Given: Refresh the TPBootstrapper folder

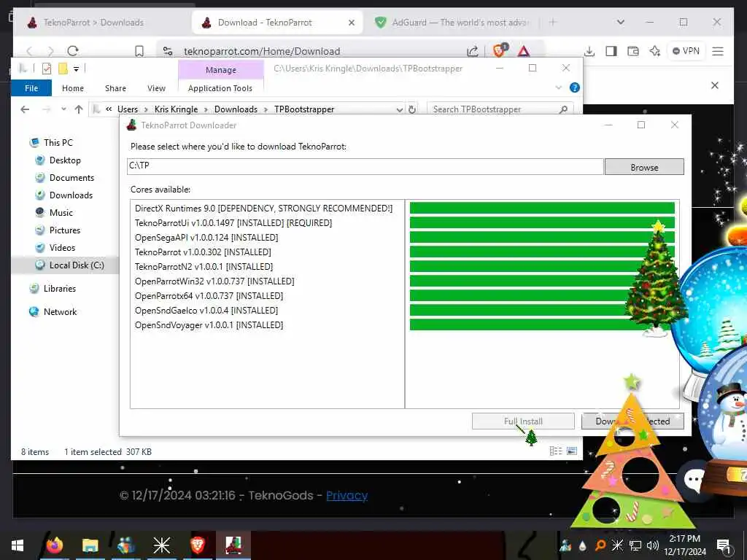Looking at the screenshot, I should [412, 109].
